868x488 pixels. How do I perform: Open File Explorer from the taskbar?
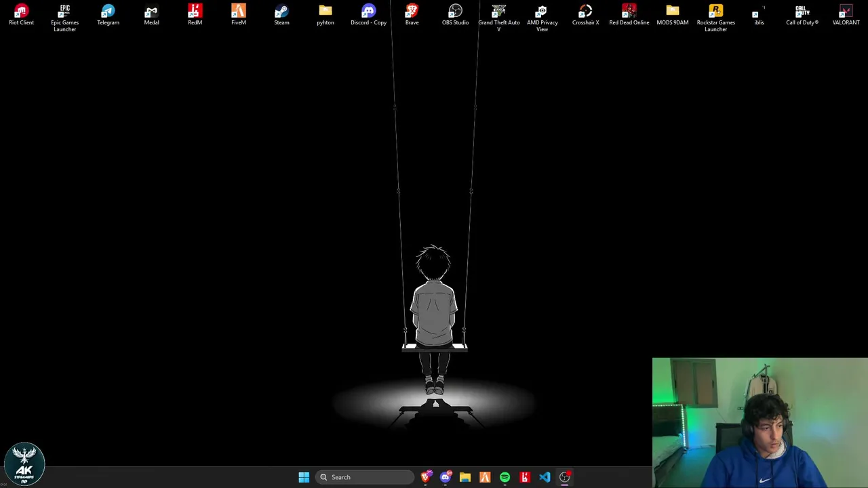pos(465,477)
